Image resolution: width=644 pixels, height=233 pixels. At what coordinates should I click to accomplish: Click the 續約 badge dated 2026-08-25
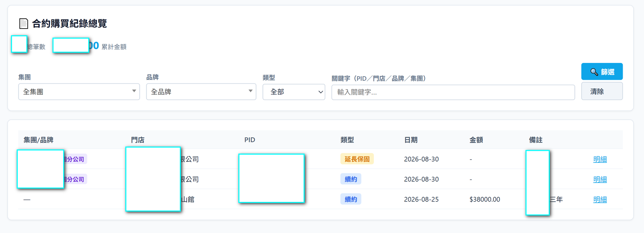pos(351,199)
